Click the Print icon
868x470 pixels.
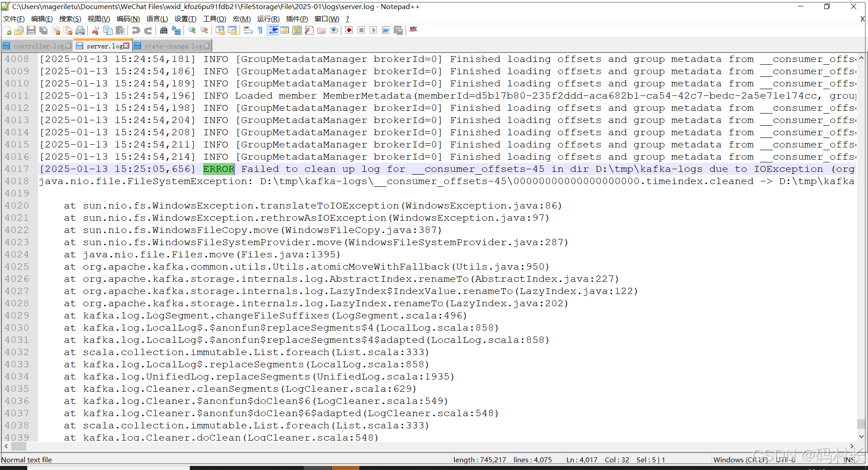point(80,30)
